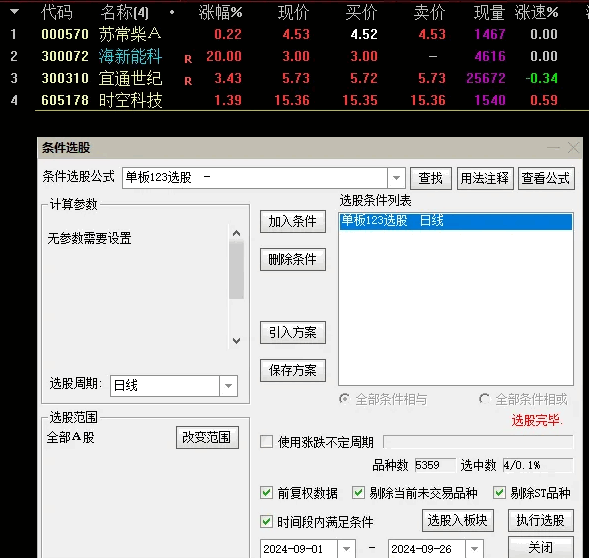This screenshot has width=589, height=558.
Task: Click 查看公式 to view formula
Action: (546, 178)
